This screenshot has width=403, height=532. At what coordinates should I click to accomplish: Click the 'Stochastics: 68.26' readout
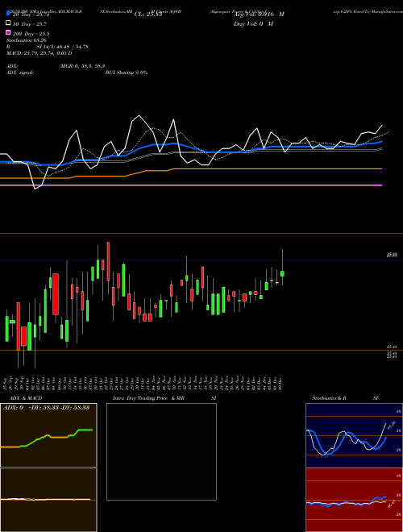[27, 40]
